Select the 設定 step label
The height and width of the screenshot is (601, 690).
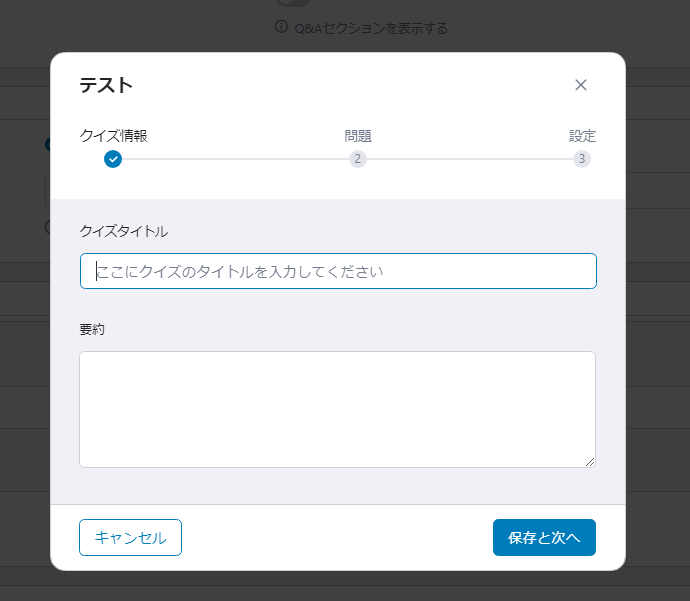tap(582, 136)
